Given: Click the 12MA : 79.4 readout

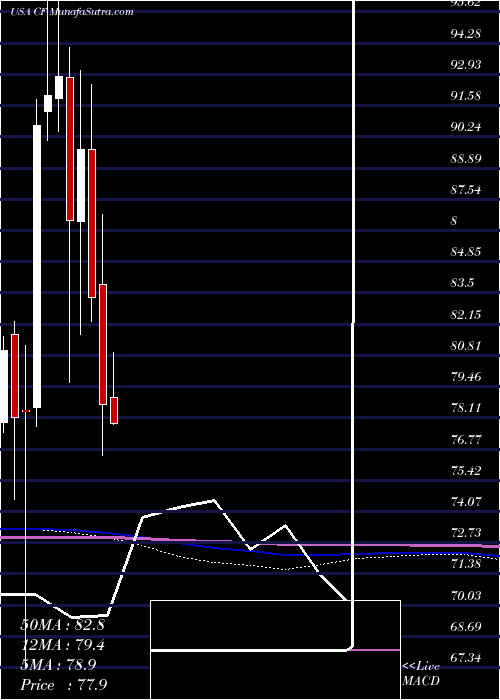Looking at the screenshot, I should coord(62,645).
